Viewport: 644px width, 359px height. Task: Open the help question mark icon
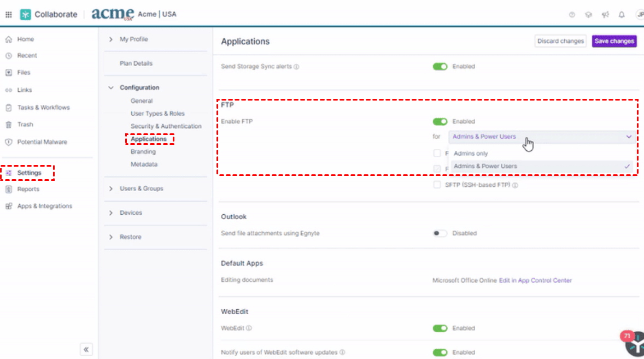click(x=572, y=15)
